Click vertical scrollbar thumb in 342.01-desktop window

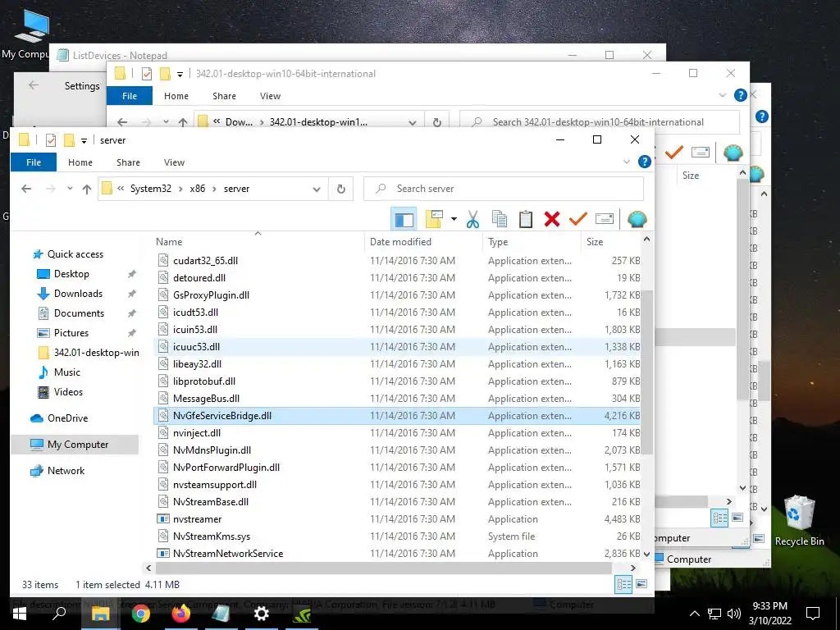(742, 290)
